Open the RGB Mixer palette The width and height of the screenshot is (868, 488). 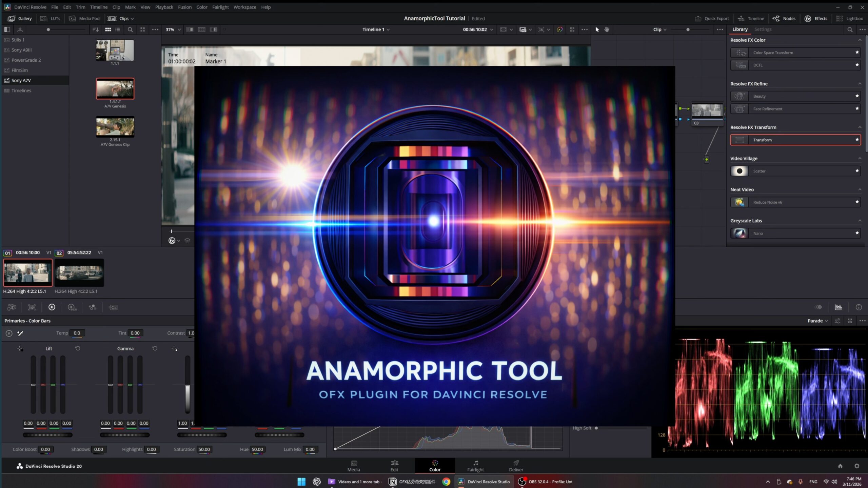point(93,307)
